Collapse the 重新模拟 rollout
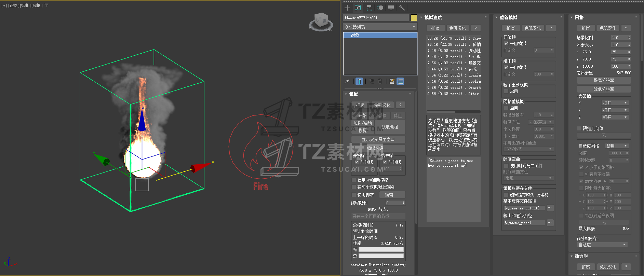Image resolution: width=644 pixels, height=276 pixels. click(496, 17)
